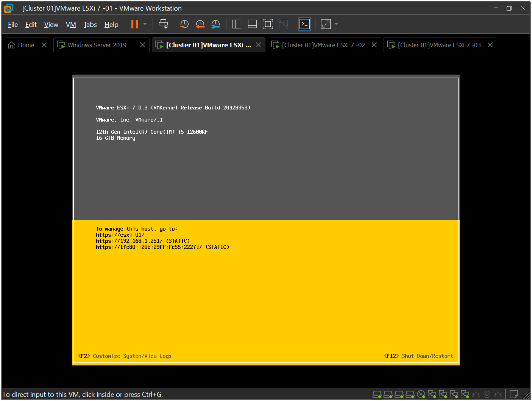532x401 pixels.
Task: Click the VMware ESXi 7.0.3 build text
Action: [x=173, y=108]
